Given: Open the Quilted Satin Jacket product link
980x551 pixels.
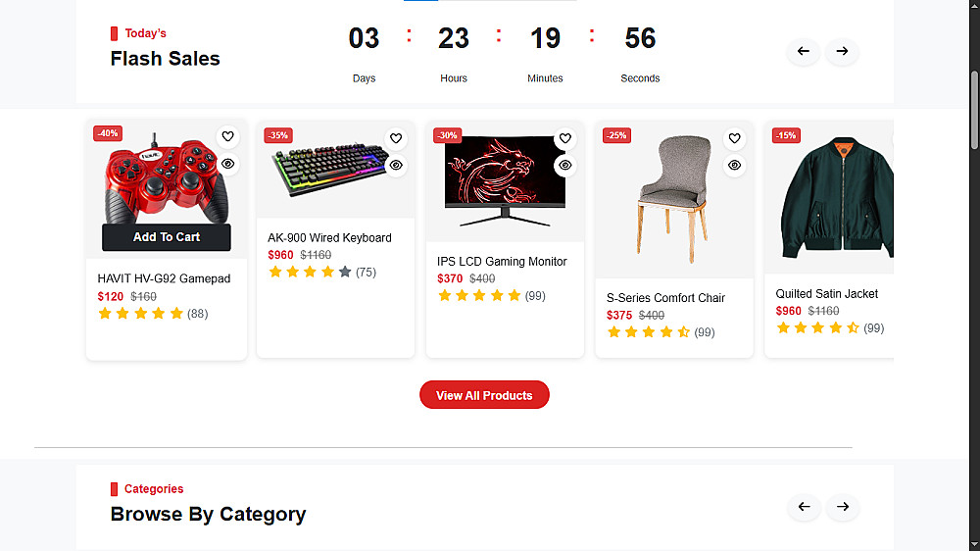Looking at the screenshot, I should 826,293.
